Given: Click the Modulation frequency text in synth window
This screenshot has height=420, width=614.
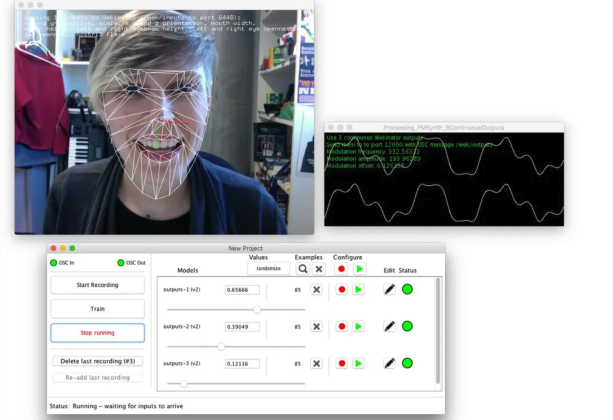Looking at the screenshot, I should (x=373, y=151).
